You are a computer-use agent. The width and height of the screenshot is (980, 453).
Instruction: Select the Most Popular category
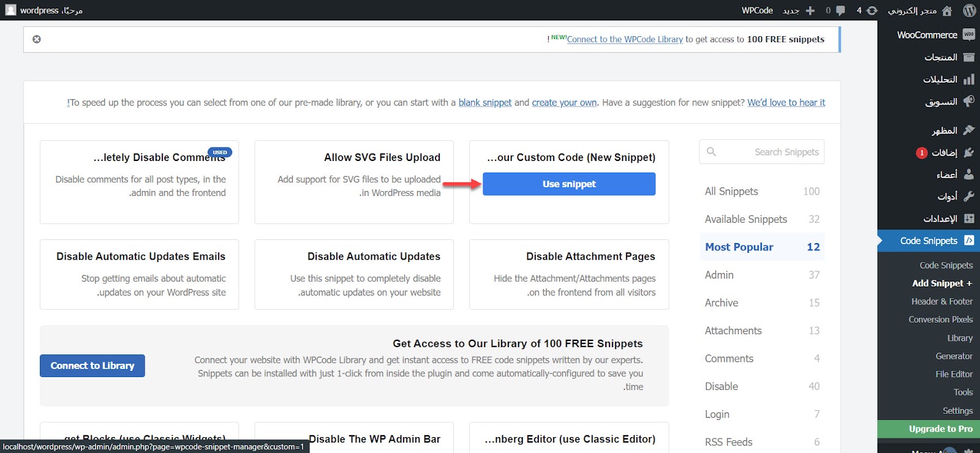pos(762,247)
